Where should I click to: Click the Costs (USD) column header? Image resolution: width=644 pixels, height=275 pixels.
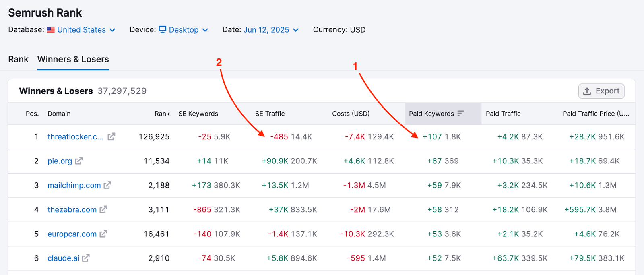pos(351,114)
